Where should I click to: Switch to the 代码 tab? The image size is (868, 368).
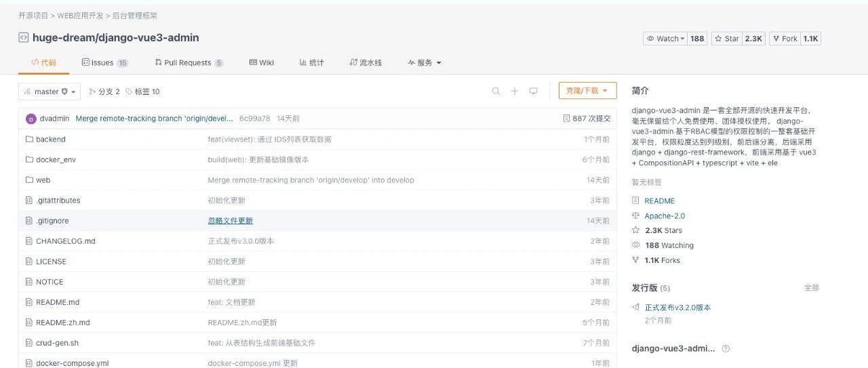43,62
